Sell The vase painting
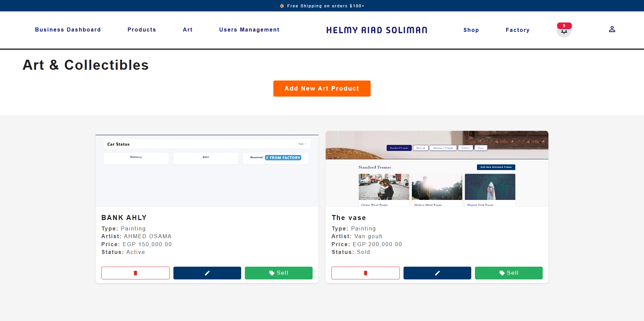The height and width of the screenshot is (321, 644). point(509,273)
